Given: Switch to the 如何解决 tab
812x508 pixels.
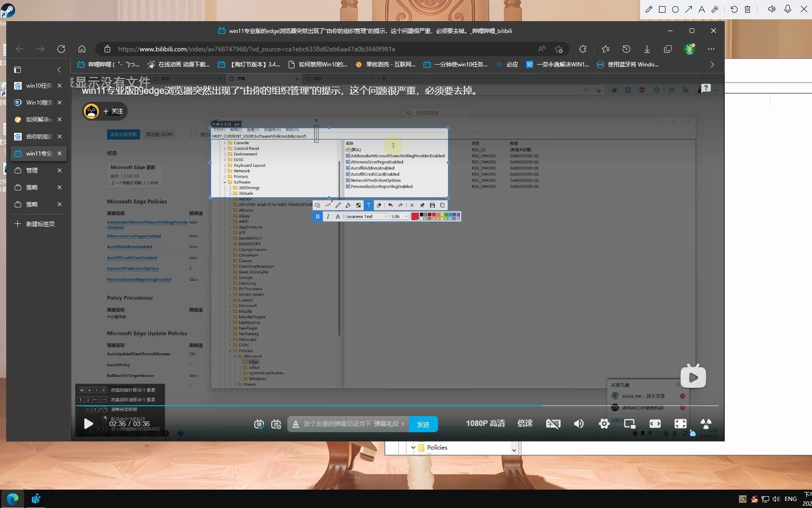Looking at the screenshot, I should pos(34,120).
